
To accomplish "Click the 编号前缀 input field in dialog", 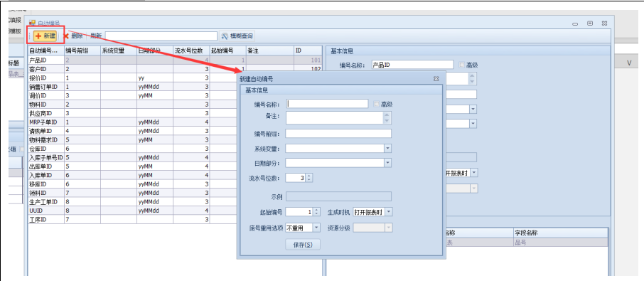I will coord(338,134).
